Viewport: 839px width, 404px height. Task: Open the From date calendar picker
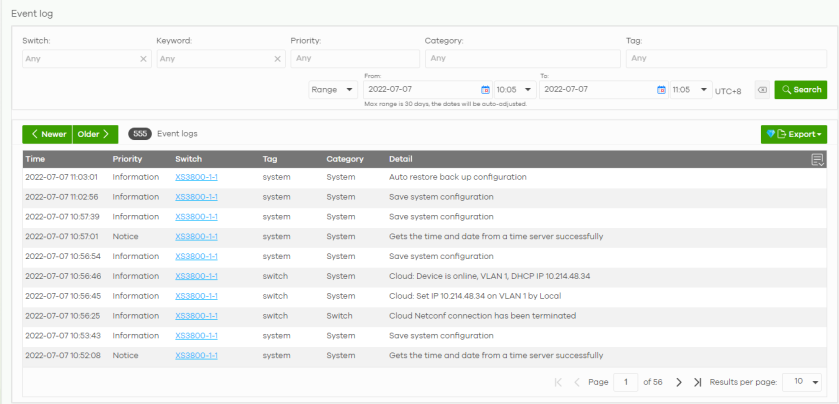point(485,90)
